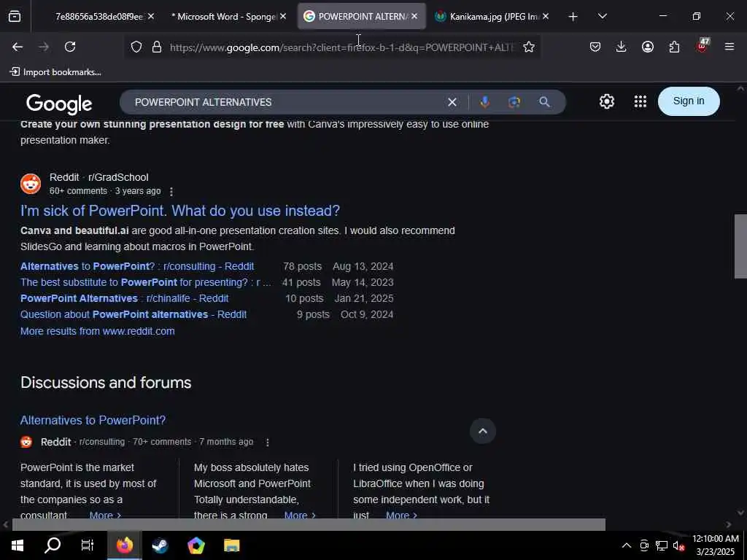Open the Google apps grid

tap(640, 101)
